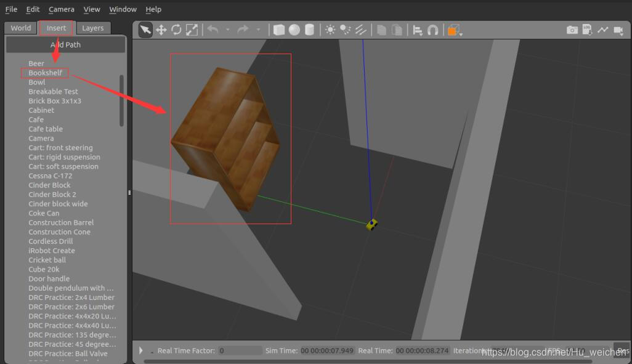Viewport: 632px width, 364px height.
Task: Click the redo arrow icon
Action: click(x=243, y=30)
